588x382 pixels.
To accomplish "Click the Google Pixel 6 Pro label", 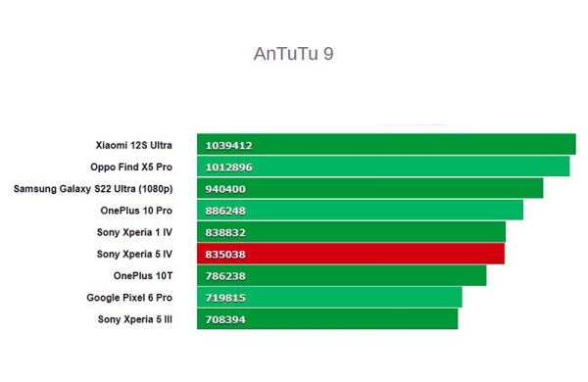I will point(129,298).
